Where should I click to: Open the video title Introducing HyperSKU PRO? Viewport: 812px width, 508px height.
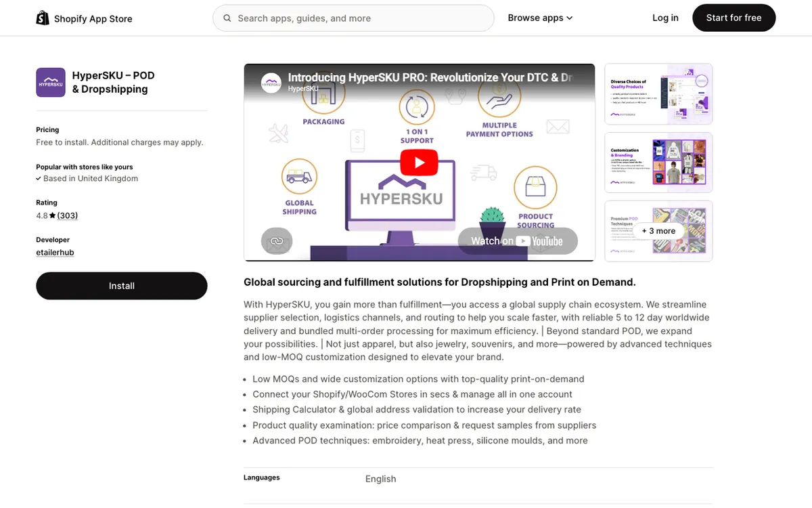click(x=430, y=77)
